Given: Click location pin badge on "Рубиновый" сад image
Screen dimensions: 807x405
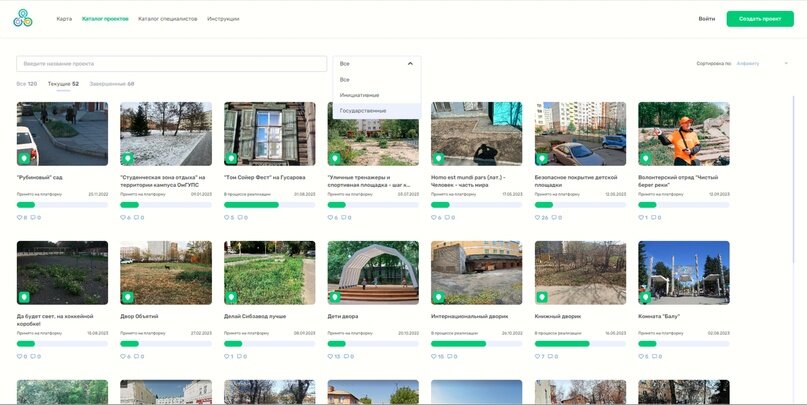Looking at the screenshot, I should [24, 158].
